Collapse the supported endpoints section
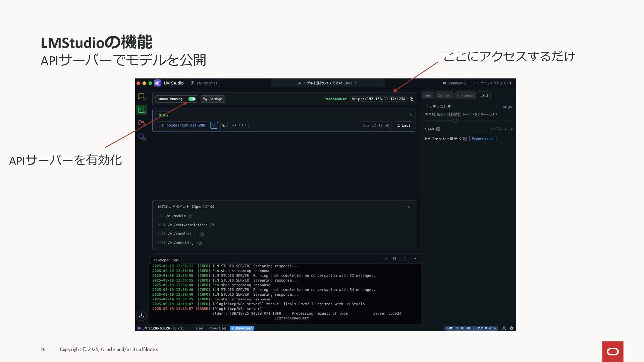This screenshot has width=644, height=362. click(x=409, y=207)
